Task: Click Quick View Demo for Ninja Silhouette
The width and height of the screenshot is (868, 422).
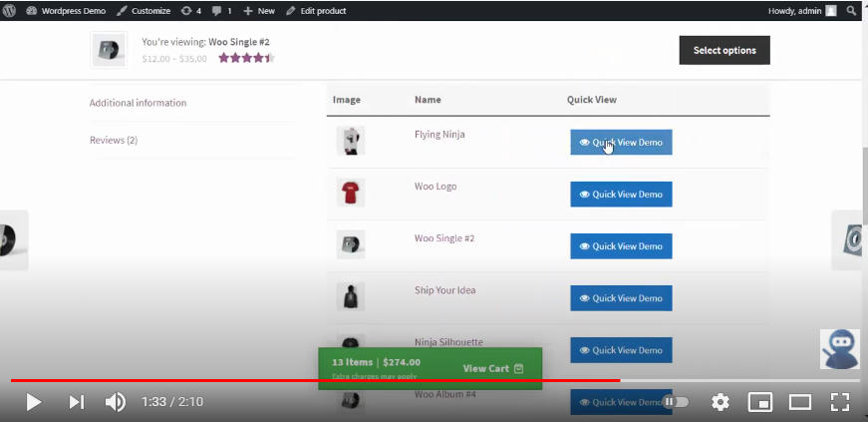Action: tap(621, 350)
